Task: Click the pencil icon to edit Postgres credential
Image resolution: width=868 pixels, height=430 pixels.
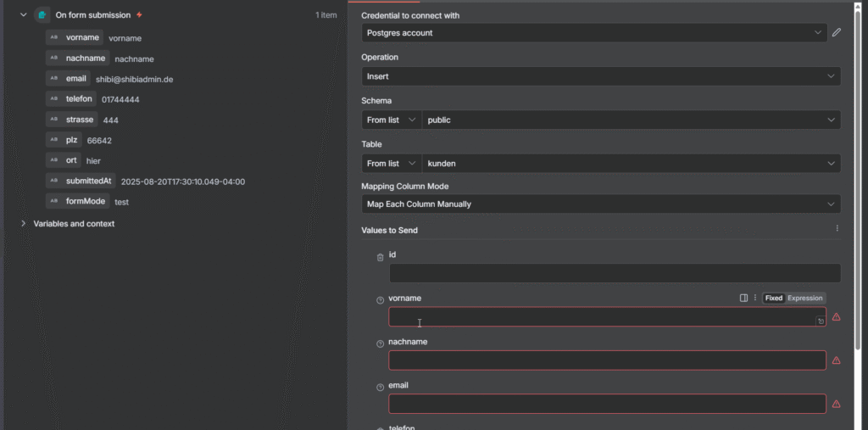Action: (837, 33)
